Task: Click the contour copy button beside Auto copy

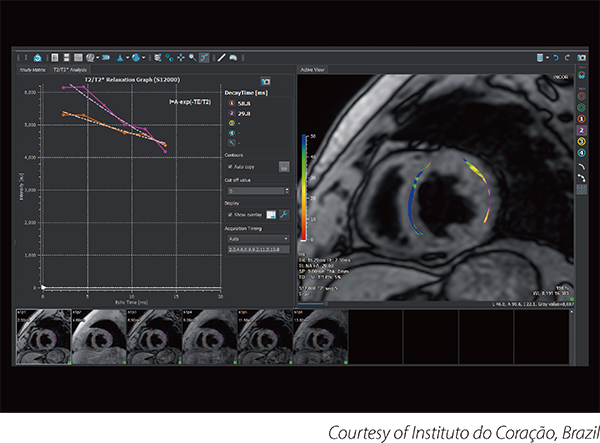Action: (284, 167)
